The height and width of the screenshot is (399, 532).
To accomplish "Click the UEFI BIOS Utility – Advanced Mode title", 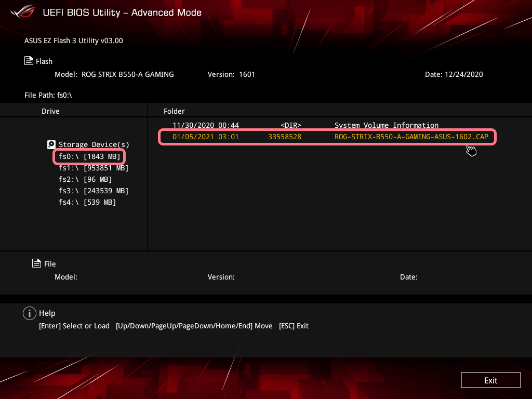I will [x=122, y=12].
